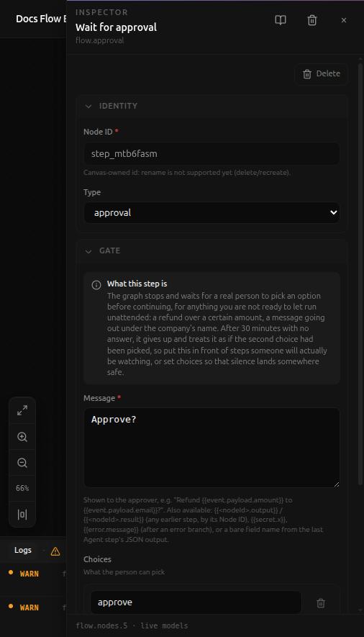The width and height of the screenshot is (364, 637).
Task: Open the Logs tab
Action: [x=23, y=550]
